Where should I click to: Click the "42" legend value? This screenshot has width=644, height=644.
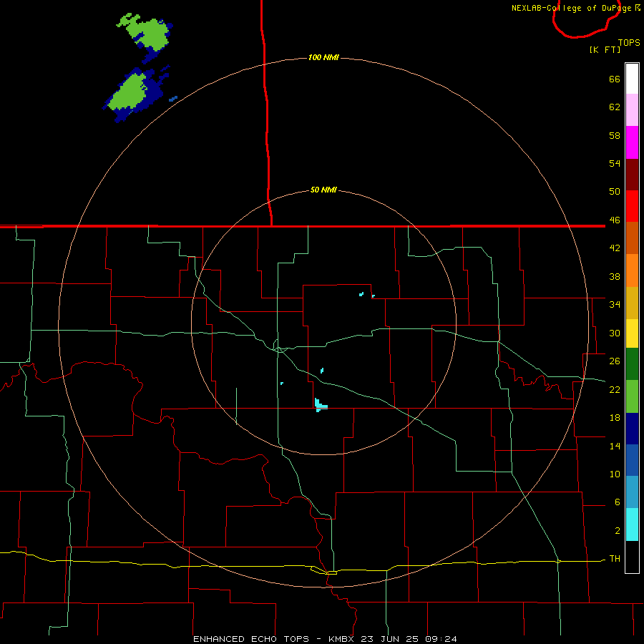pos(615,248)
